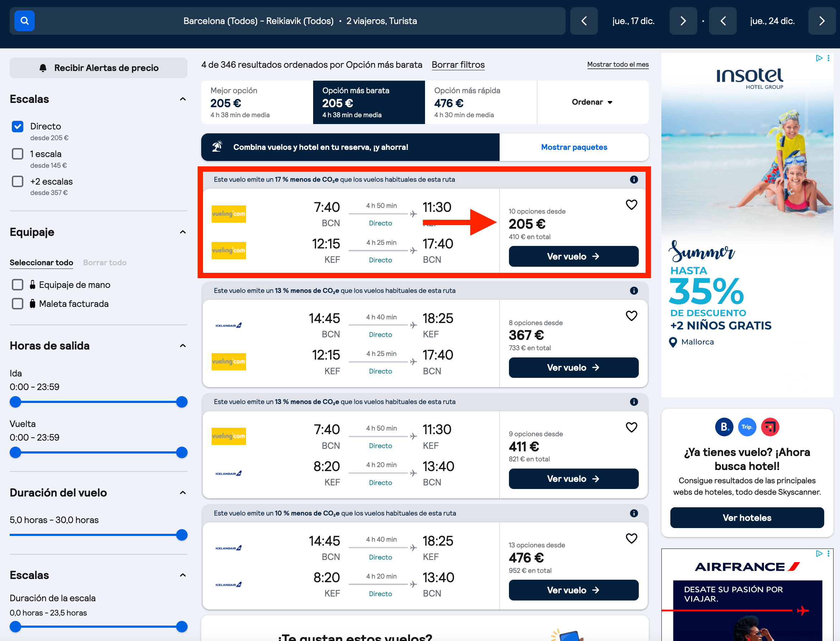Collapse the Equipaje filter section
This screenshot has height=641, width=840.
(183, 232)
